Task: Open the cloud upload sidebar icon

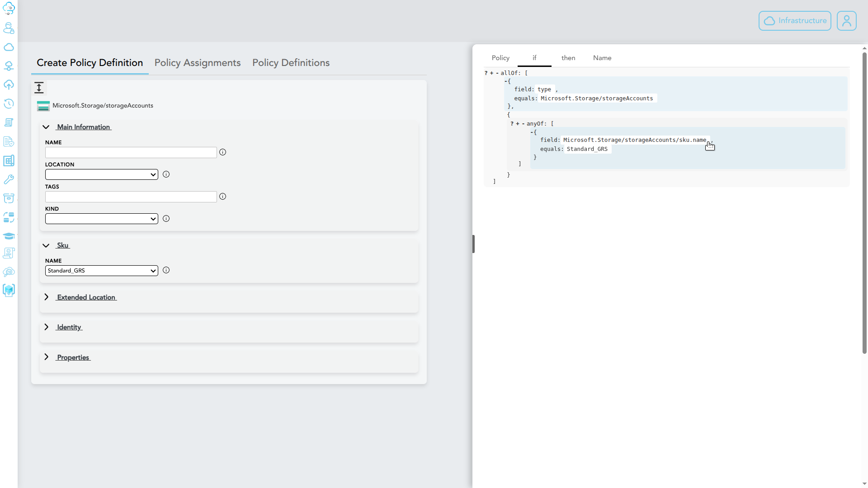Action: coord(9,85)
